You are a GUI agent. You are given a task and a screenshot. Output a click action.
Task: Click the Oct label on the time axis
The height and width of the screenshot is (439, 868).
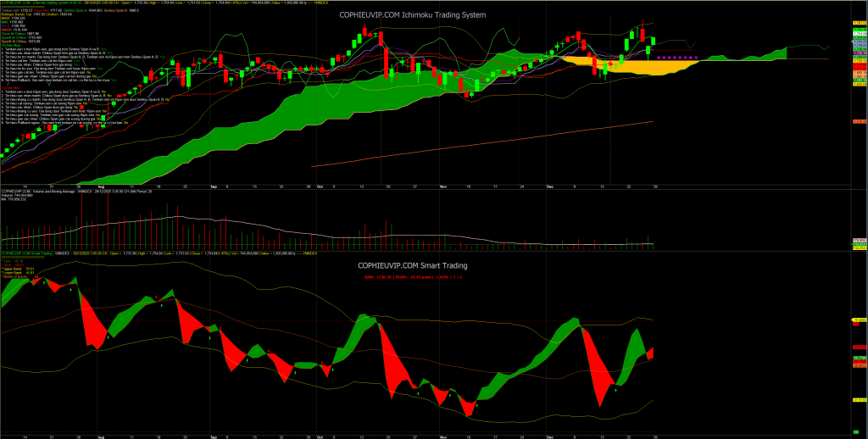click(320, 185)
